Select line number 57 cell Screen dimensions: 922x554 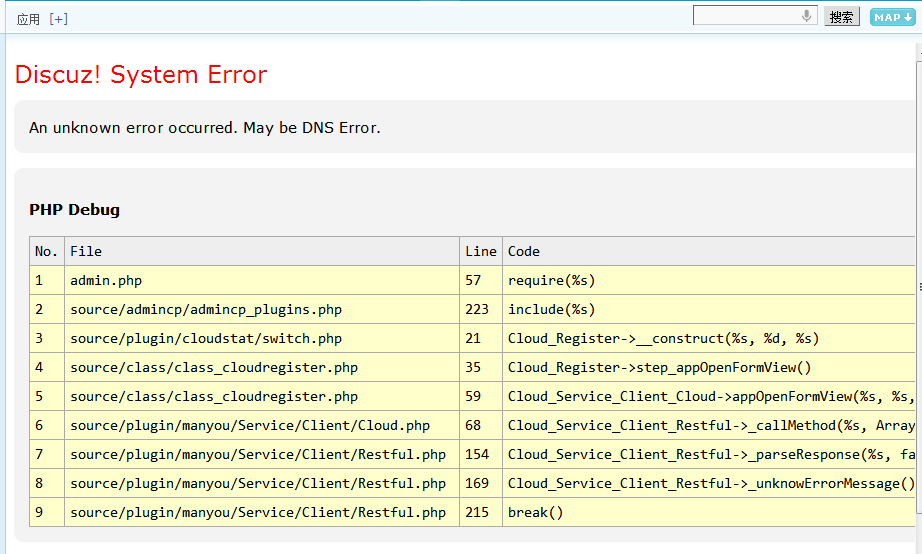481,281
